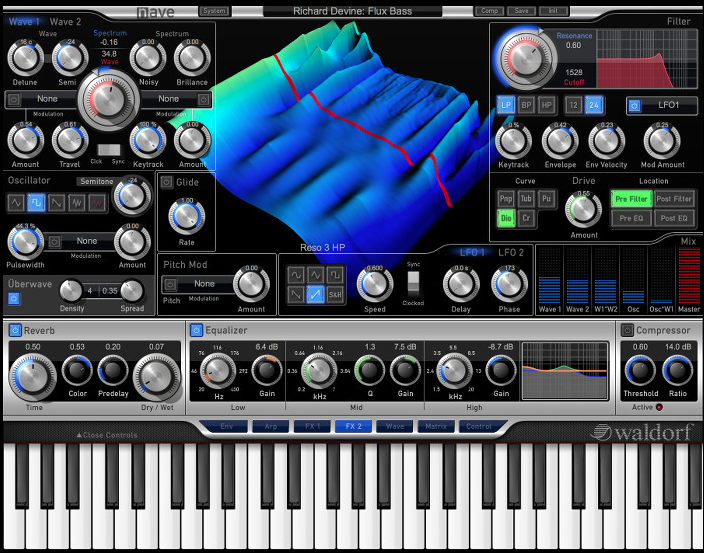Open the Env page tab
704x553 pixels.
[227, 426]
